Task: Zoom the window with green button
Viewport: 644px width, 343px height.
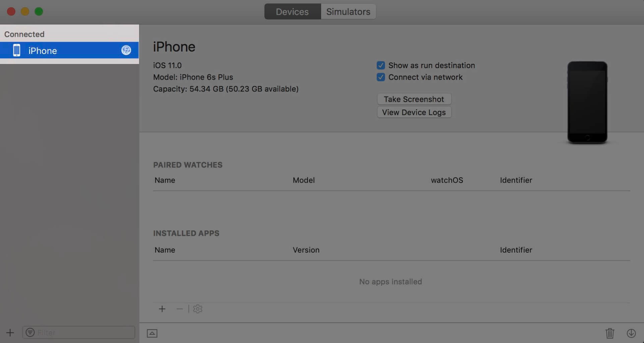Action: pos(39,11)
